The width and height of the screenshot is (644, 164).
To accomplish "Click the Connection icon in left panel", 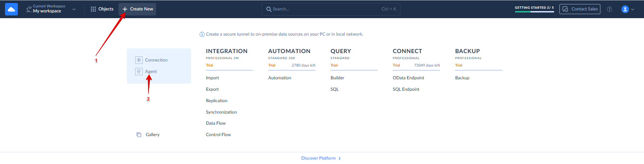I will [x=139, y=60].
